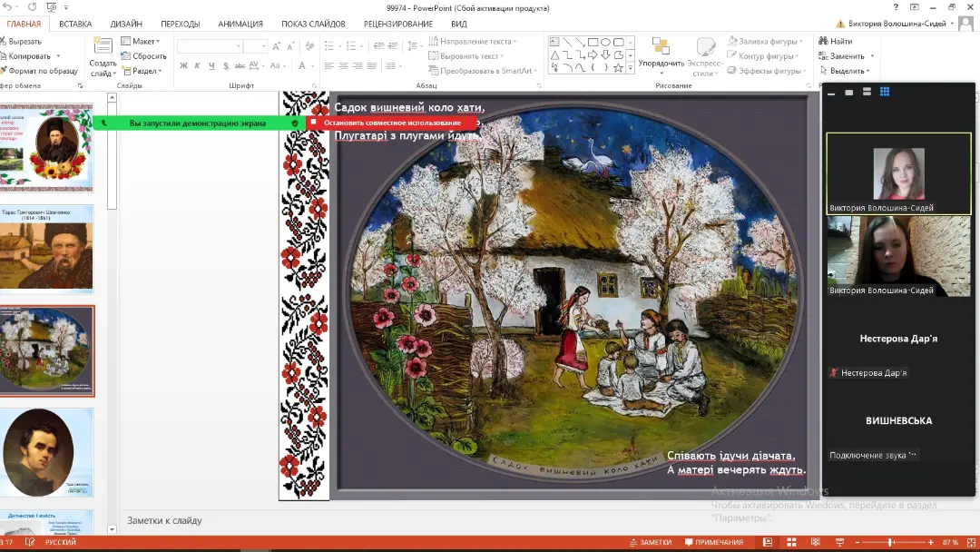Open the Макет layout dropdown
The height and width of the screenshot is (552, 980).
[143, 41]
